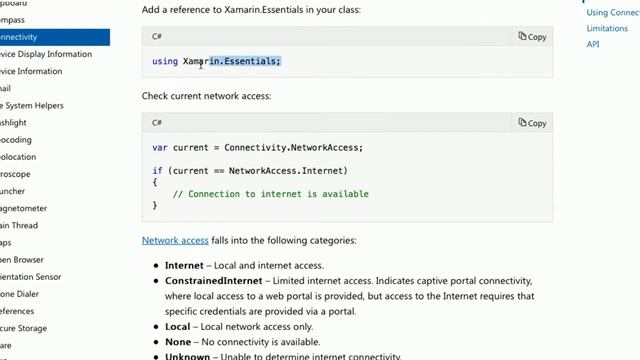Click the 'using' keyword in first code block
The height and width of the screenshot is (360, 640).
(x=165, y=61)
